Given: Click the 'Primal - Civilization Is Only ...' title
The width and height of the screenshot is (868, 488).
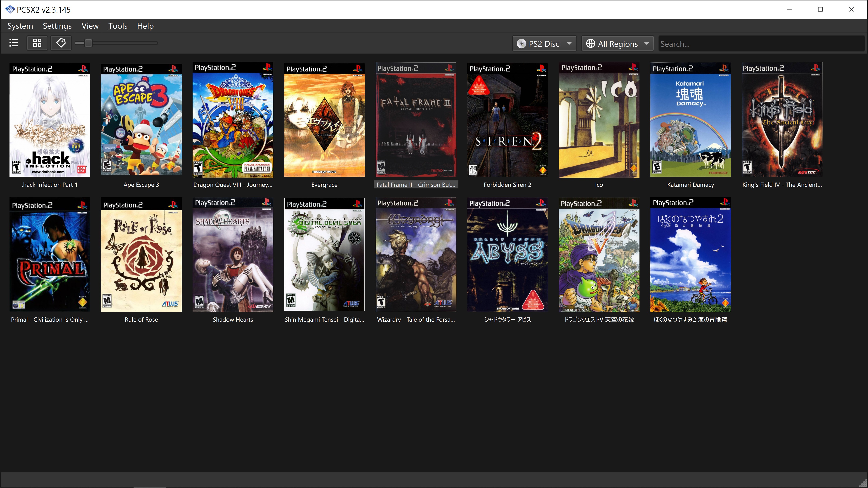Looking at the screenshot, I should tap(50, 320).
